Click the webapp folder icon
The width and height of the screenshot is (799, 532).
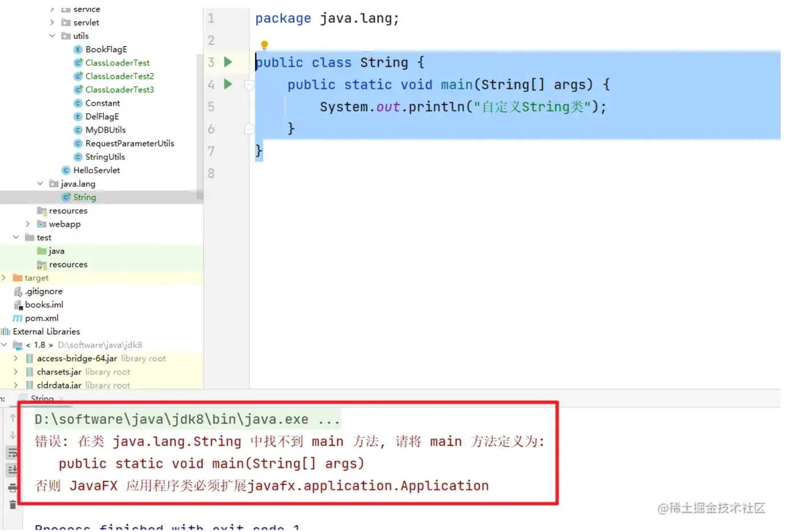coord(42,224)
